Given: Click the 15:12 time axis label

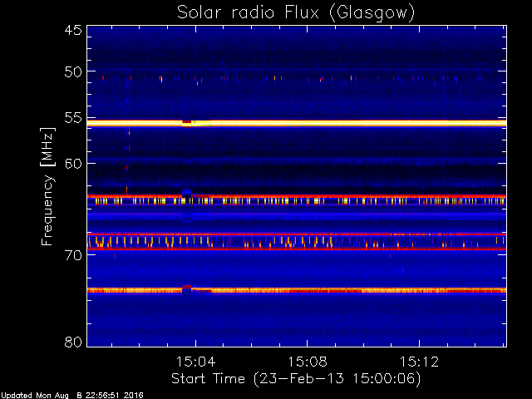Looking at the screenshot, I should click(419, 362).
